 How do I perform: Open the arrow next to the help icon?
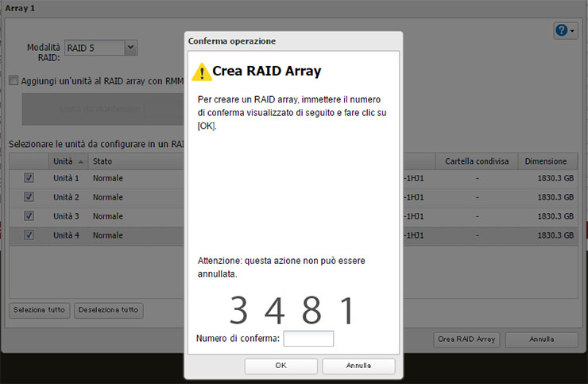(572, 30)
